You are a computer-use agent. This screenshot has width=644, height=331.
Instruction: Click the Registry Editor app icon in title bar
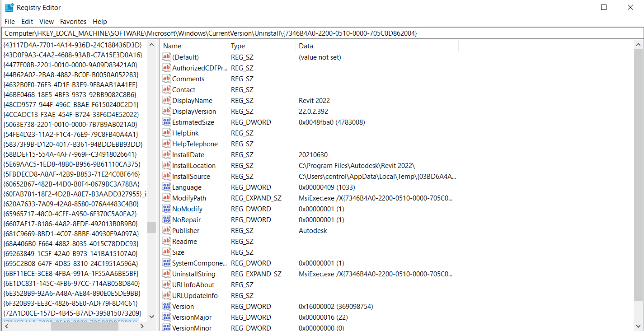(9, 7)
